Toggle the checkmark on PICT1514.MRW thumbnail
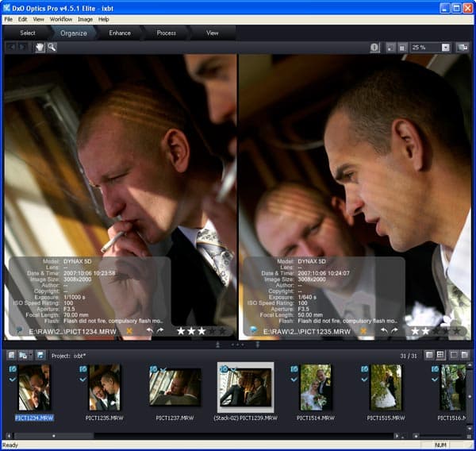 click(294, 380)
